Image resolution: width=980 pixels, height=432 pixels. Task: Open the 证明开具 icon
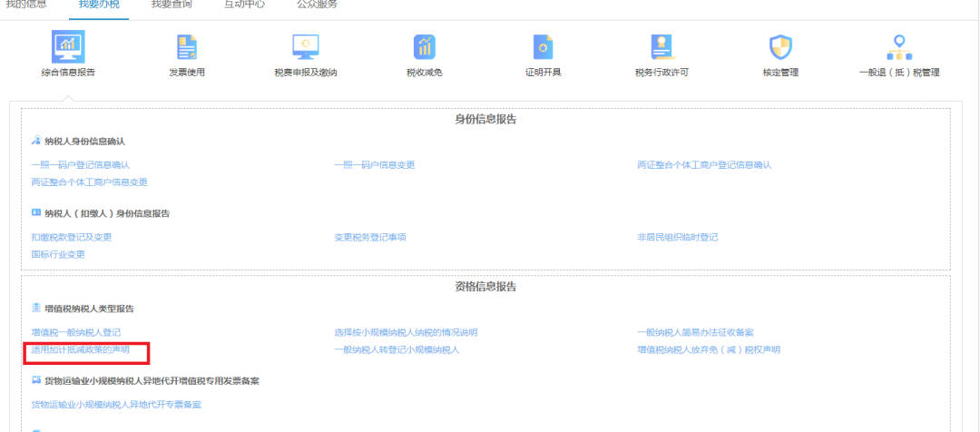tap(543, 47)
